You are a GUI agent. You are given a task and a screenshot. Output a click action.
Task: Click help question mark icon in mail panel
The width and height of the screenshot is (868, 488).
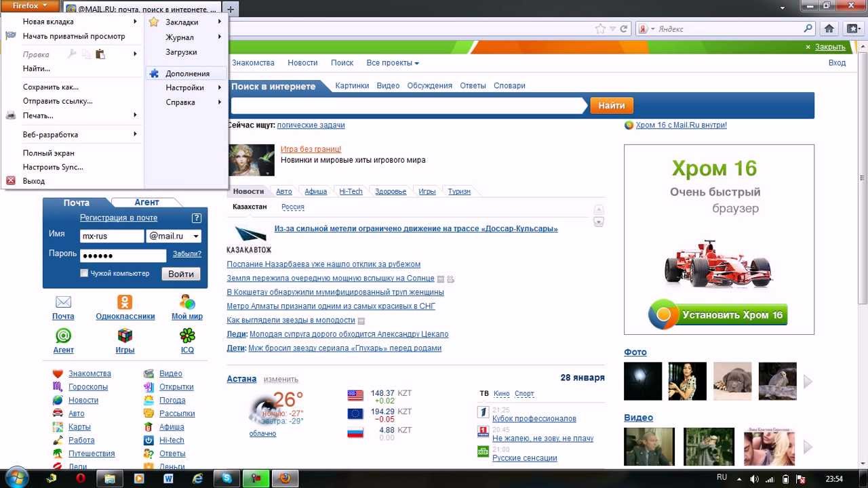coord(197,218)
